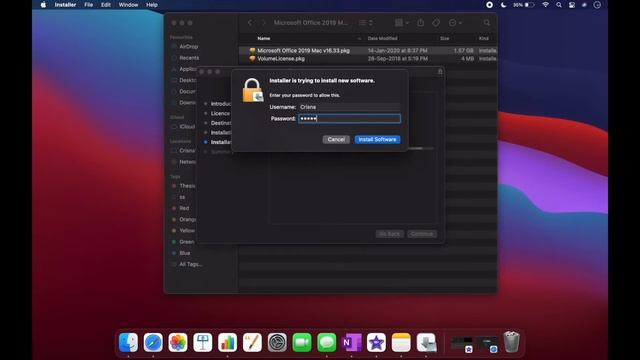Open the Finder list view switcher
This screenshot has width=640, height=360.
coord(366,23)
